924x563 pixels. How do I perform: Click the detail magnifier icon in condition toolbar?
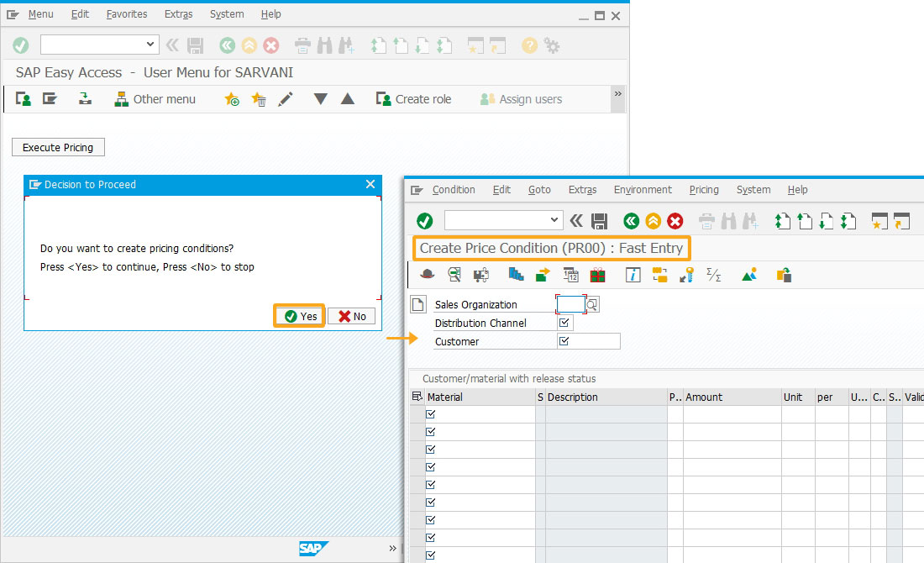[x=454, y=275]
